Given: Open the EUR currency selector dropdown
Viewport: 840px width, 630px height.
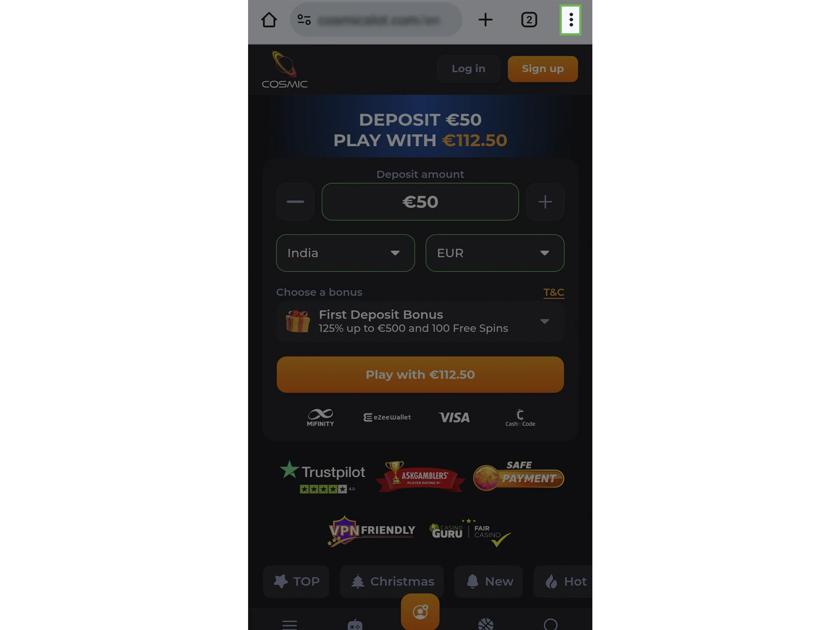Looking at the screenshot, I should click(495, 253).
